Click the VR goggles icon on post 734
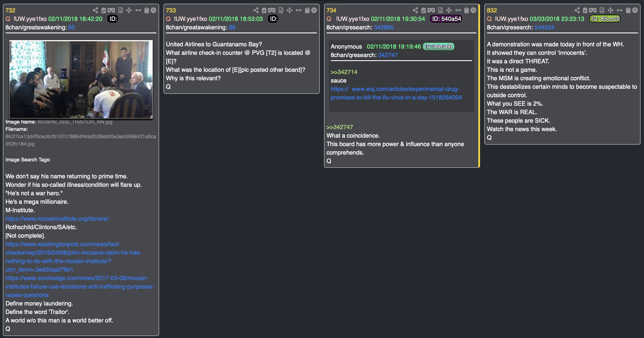The width and height of the screenshot is (644, 338). tap(431, 10)
